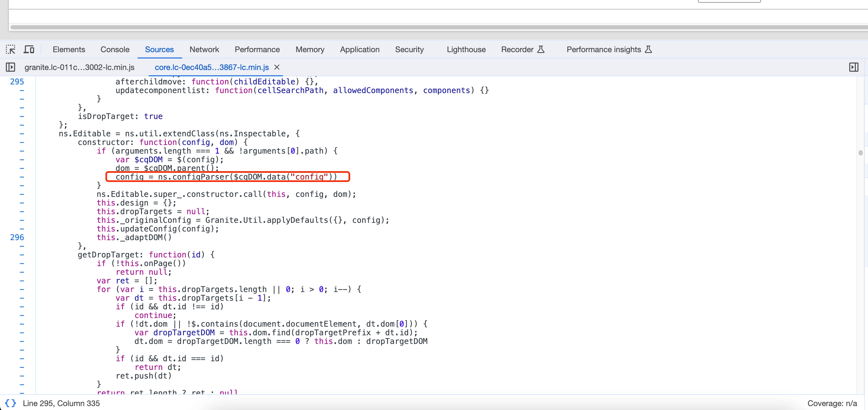Set breakpoint on line number 296
This screenshot has width=868, height=410.
click(17, 237)
